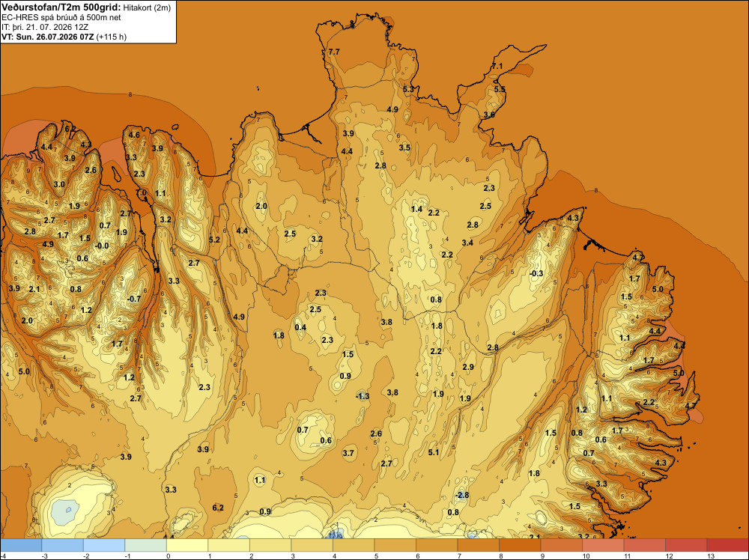Click the -2.8 temperature label
Viewport: 749px width, 560px height.
coord(462,495)
